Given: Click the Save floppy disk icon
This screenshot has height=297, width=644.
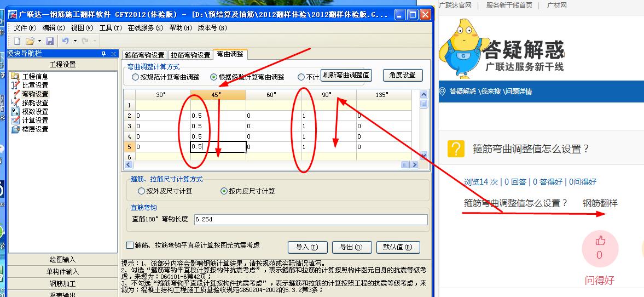Looking at the screenshot, I should (50, 41).
